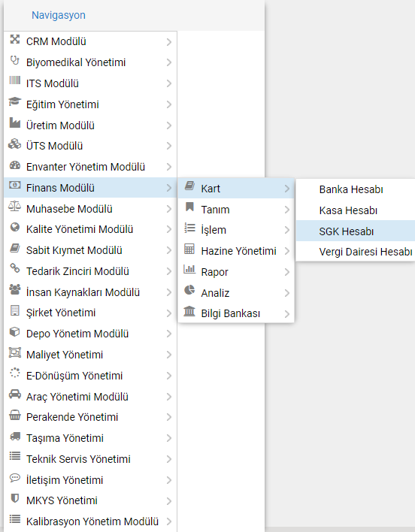Click the CRM Modülü arrows icon

coord(14,39)
